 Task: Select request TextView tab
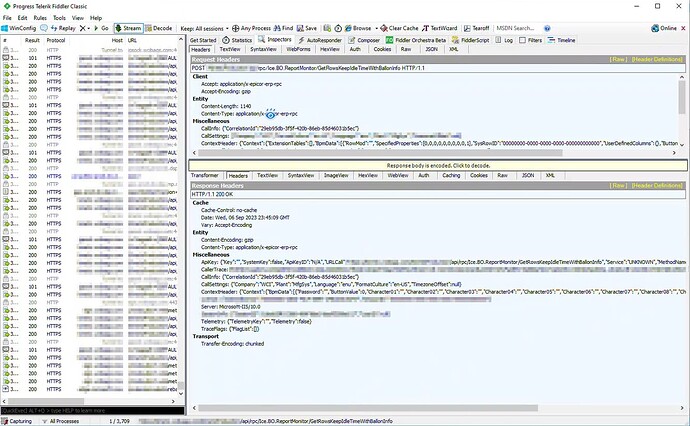click(230, 49)
